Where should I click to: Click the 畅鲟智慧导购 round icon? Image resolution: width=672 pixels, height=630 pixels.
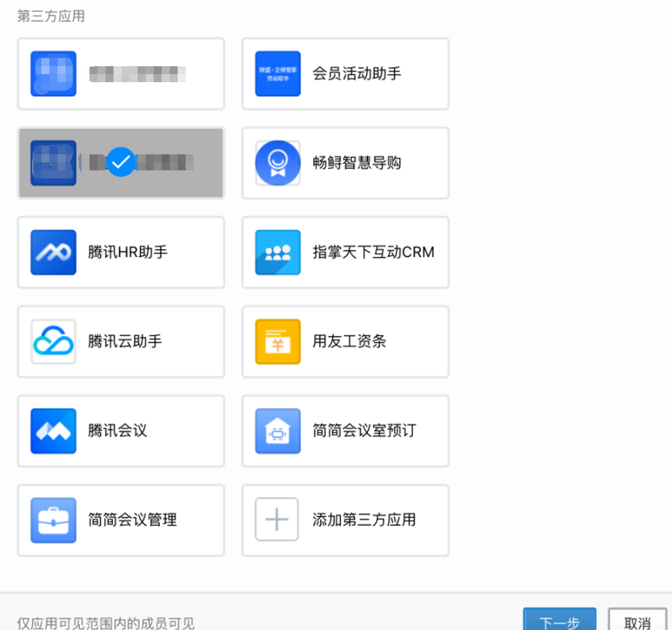tap(278, 163)
